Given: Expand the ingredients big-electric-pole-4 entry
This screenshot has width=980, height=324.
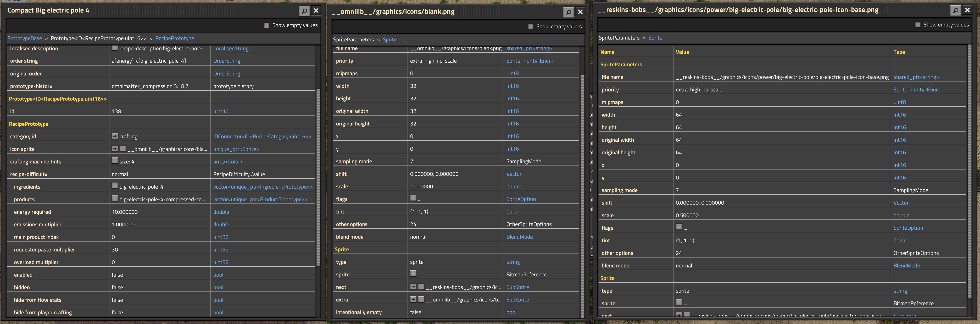Looking at the screenshot, I should (x=114, y=186).
